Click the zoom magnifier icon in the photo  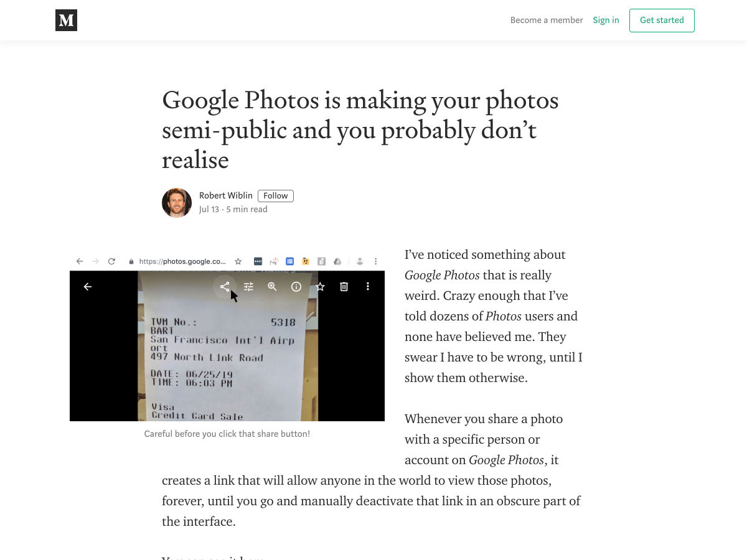[272, 287]
